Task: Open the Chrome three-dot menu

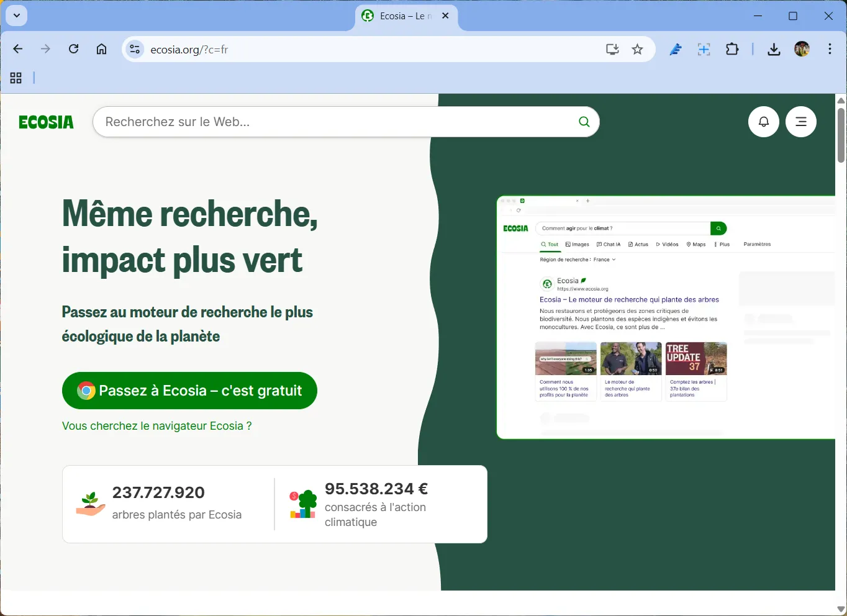Action: pos(830,49)
